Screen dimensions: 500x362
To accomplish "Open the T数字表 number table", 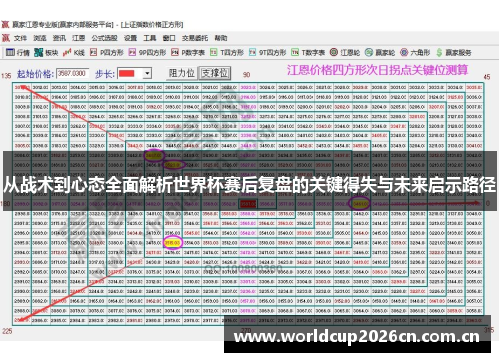I will pyautogui.click(x=308, y=52).
